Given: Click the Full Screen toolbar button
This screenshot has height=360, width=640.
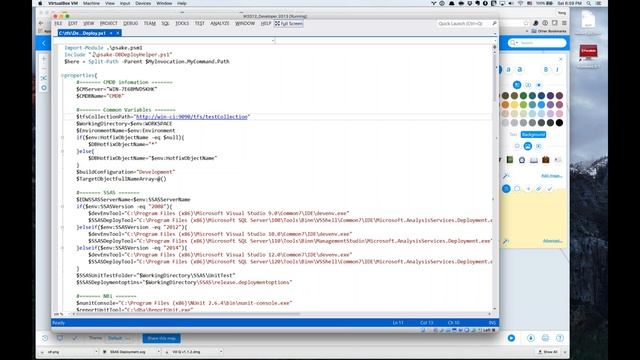Looking at the screenshot, I should coord(289,24).
